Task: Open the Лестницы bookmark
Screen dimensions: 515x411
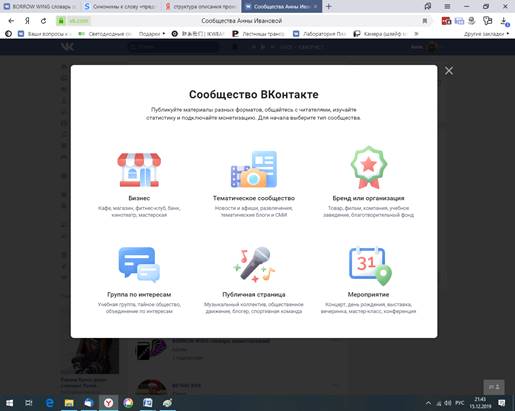Action: coord(258,34)
